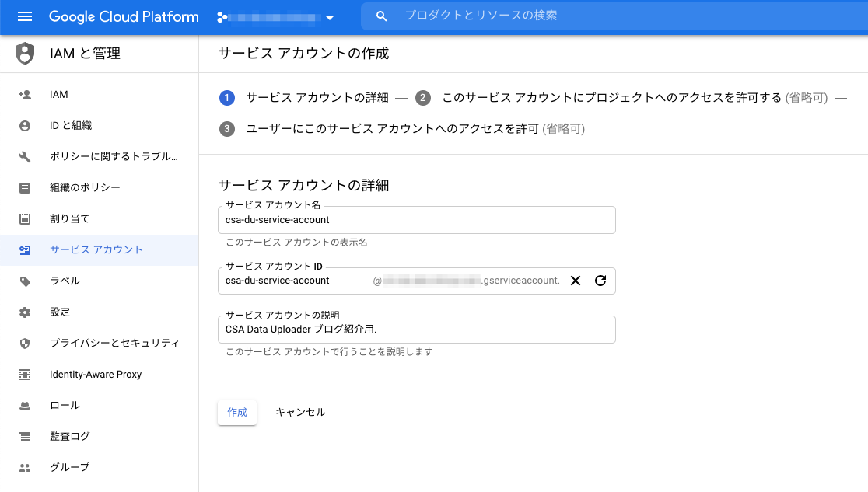Open ロール in sidebar

coord(99,406)
